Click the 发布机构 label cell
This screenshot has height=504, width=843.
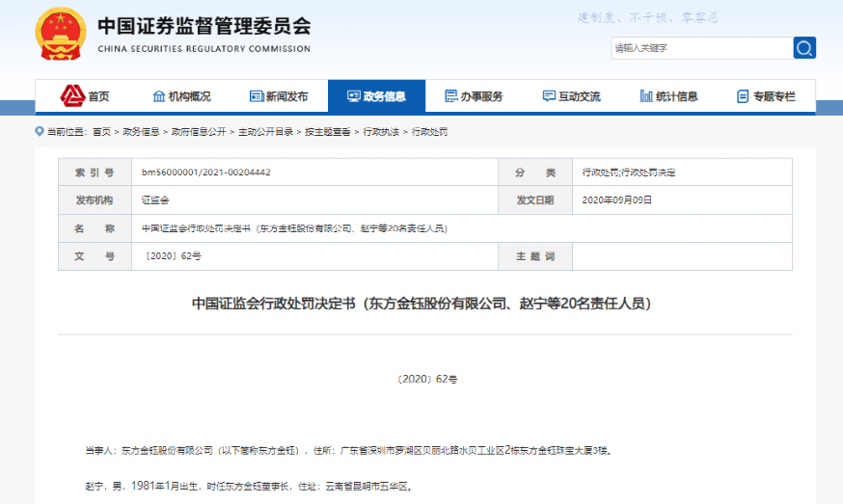(95, 200)
